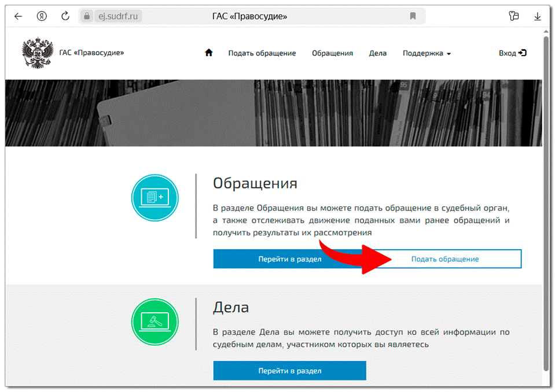The width and height of the screenshot is (555, 392).
Task: Click the double-headed eagle emblem logo
Action: click(36, 53)
